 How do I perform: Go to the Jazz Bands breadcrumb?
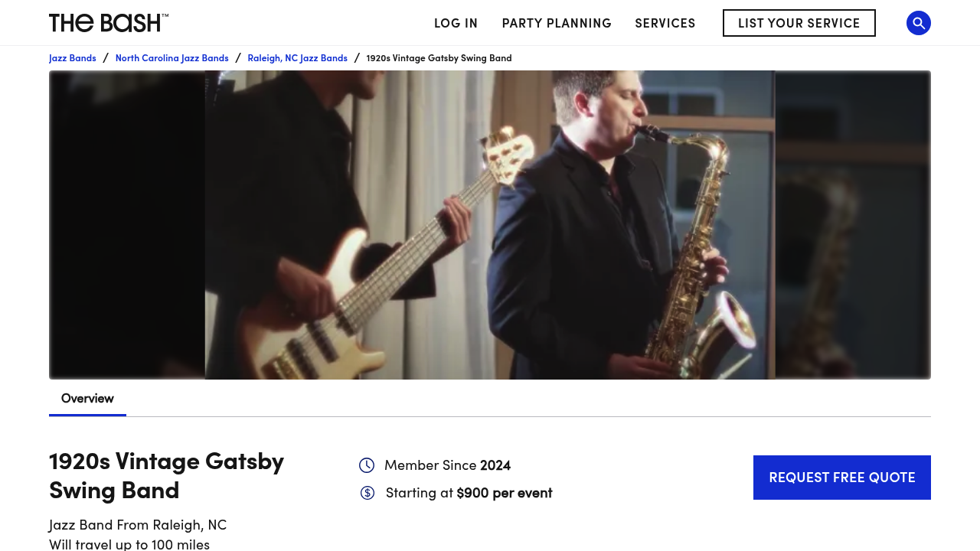tap(73, 58)
